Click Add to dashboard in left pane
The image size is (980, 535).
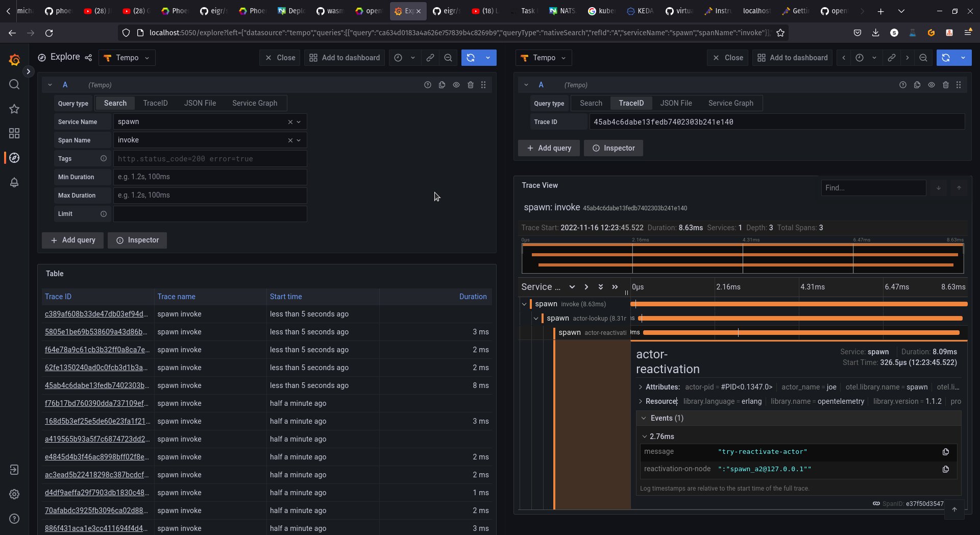pyautogui.click(x=345, y=58)
